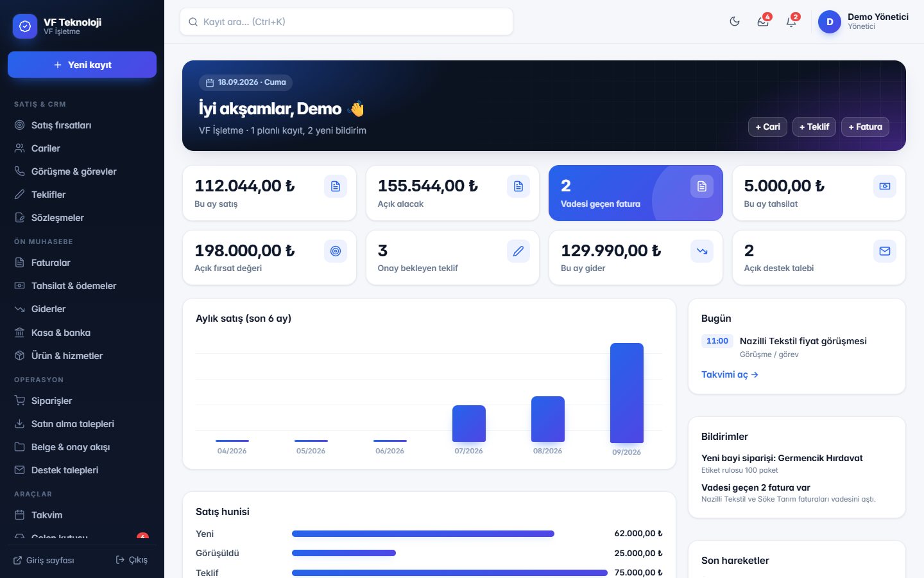
Task: Focus the Kayıt ara search field
Action: (346, 22)
